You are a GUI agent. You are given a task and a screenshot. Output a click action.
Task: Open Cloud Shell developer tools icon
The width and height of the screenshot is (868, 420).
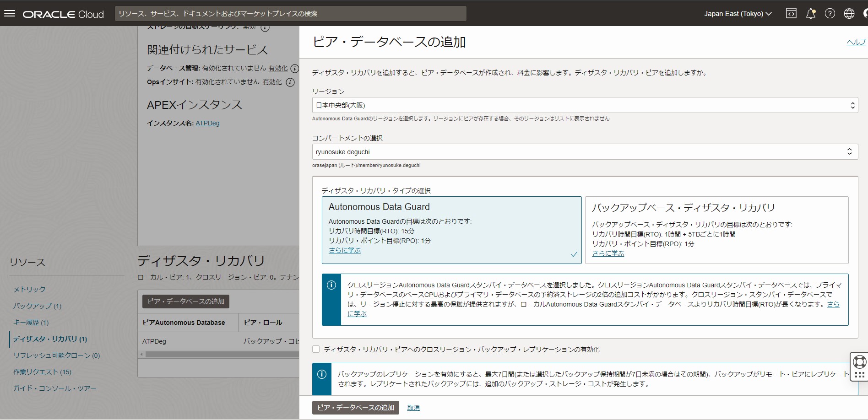(x=791, y=14)
